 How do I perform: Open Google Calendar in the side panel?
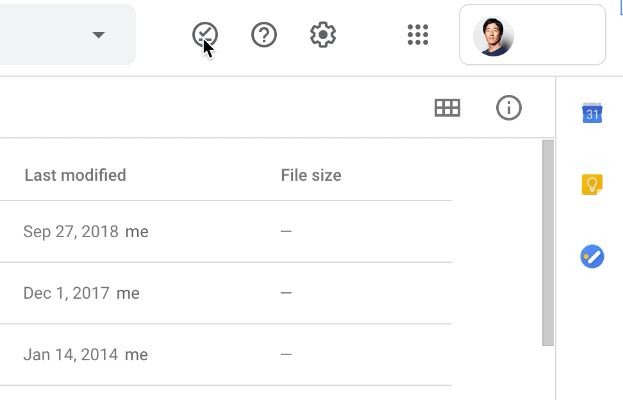pyautogui.click(x=592, y=113)
